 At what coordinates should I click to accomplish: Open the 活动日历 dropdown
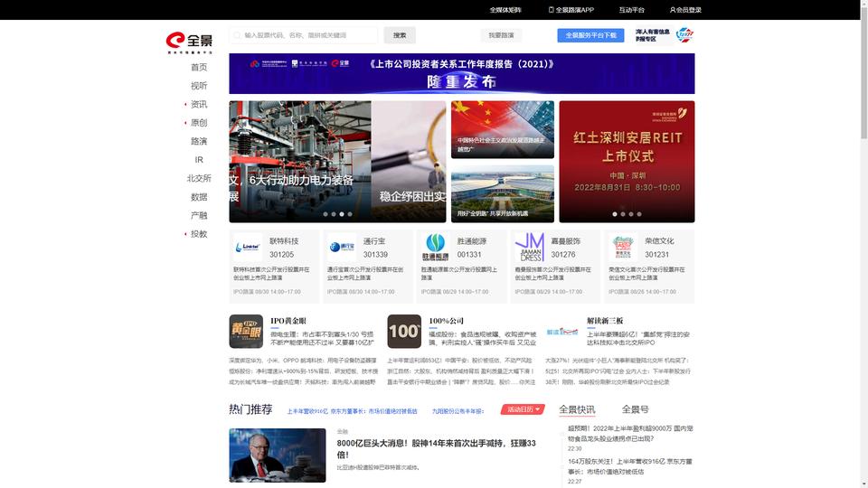[x=523, y=409]
